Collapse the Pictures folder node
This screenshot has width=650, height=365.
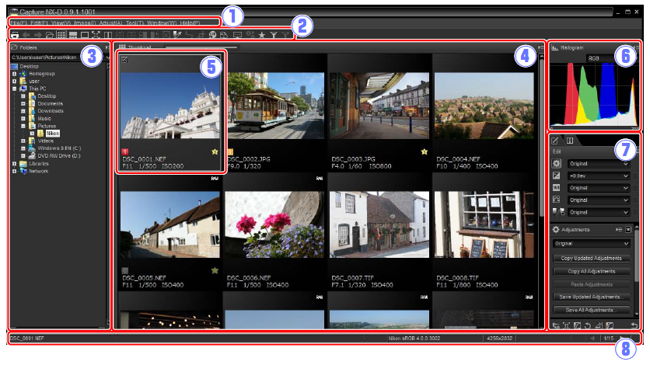point(23,126)
